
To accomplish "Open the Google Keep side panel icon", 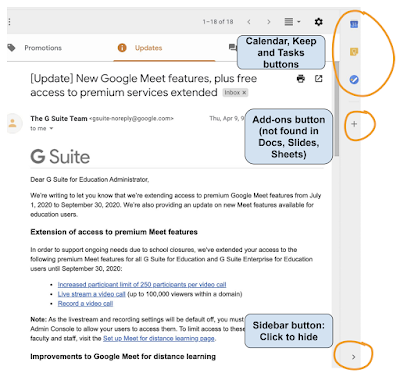I will 354,52.
